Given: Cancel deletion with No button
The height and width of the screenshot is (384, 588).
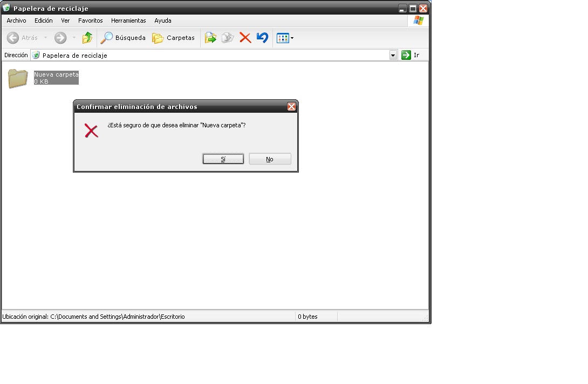Looking at the screenshot, I should coord(270,159).
